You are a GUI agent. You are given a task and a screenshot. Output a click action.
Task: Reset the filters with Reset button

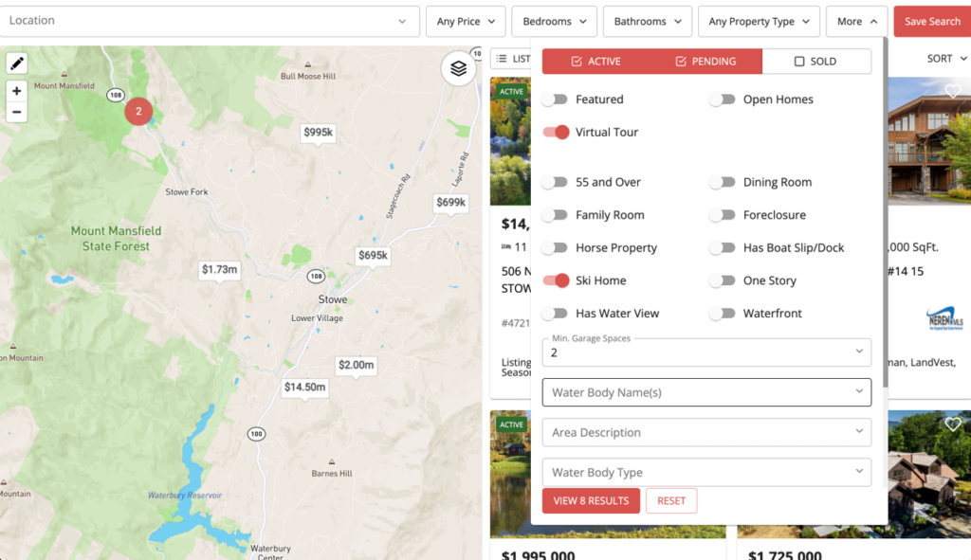(671, 500)
